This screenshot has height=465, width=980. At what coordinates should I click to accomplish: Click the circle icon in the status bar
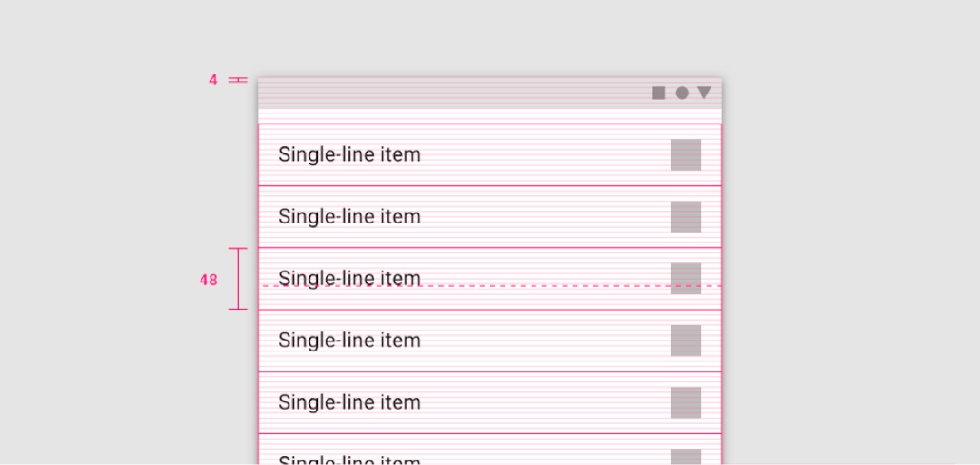681,93
